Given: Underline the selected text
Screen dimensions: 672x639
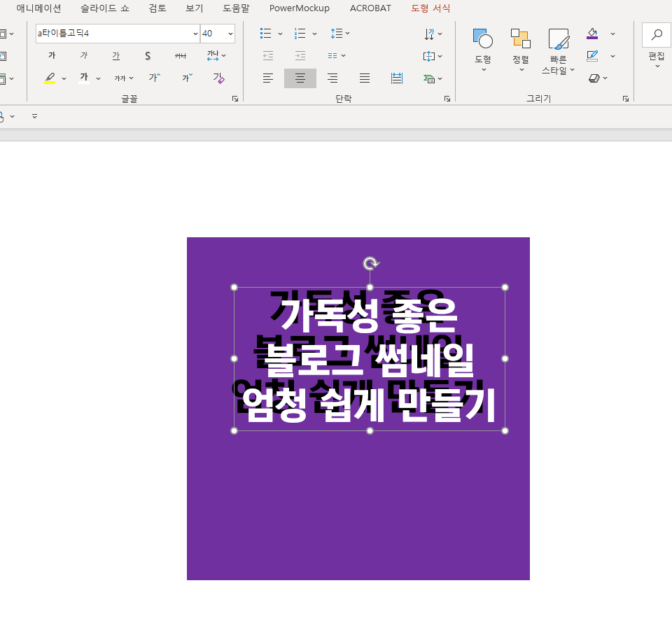Looking at the screenshot, I should click(116, 55).
